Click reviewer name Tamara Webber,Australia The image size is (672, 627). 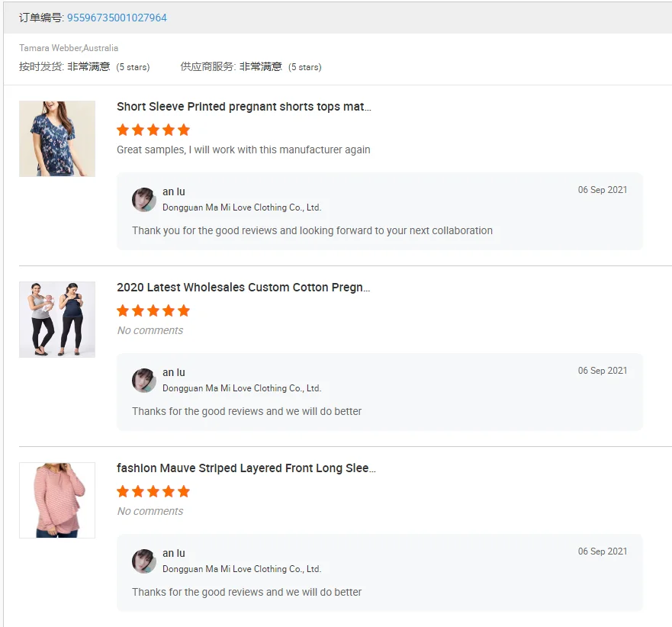point(69,48)
